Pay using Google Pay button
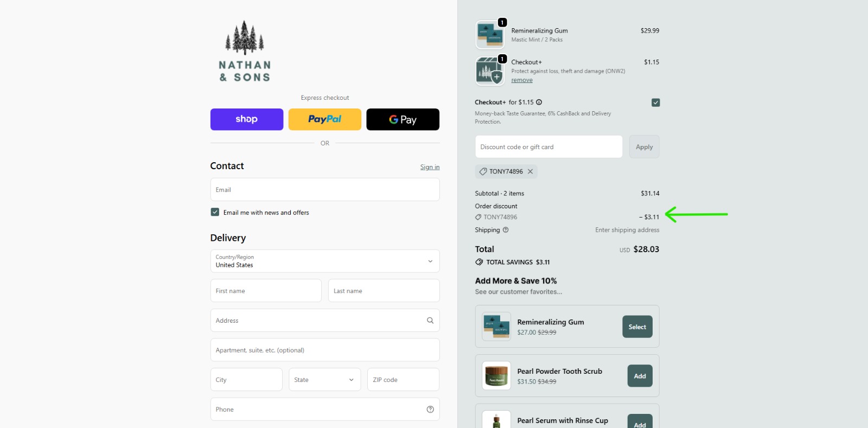 403,119
